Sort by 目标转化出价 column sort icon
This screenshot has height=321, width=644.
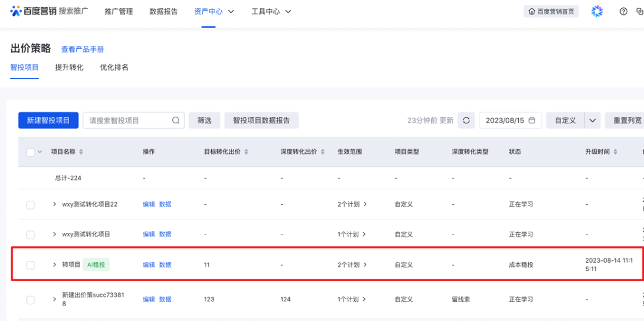[x=247, y=152]
